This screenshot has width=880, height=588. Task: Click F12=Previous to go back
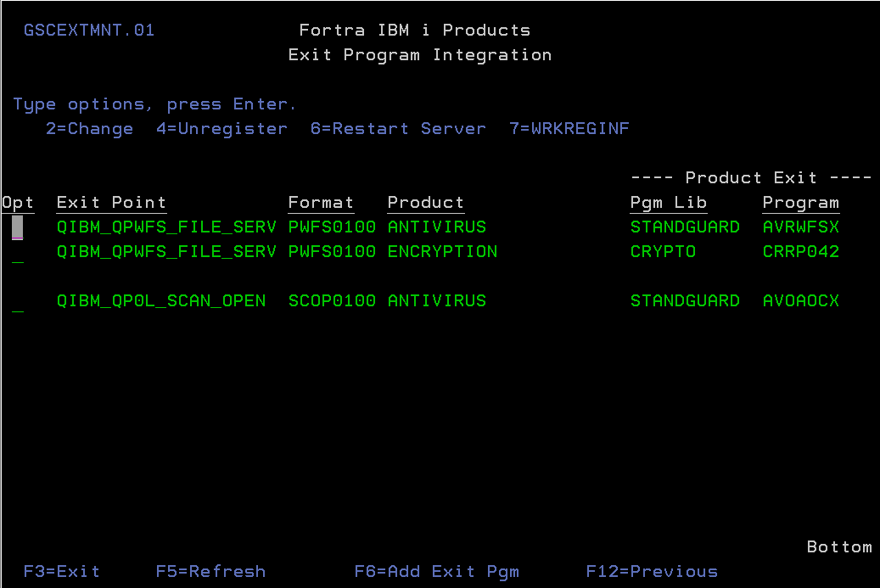(652, 571)
